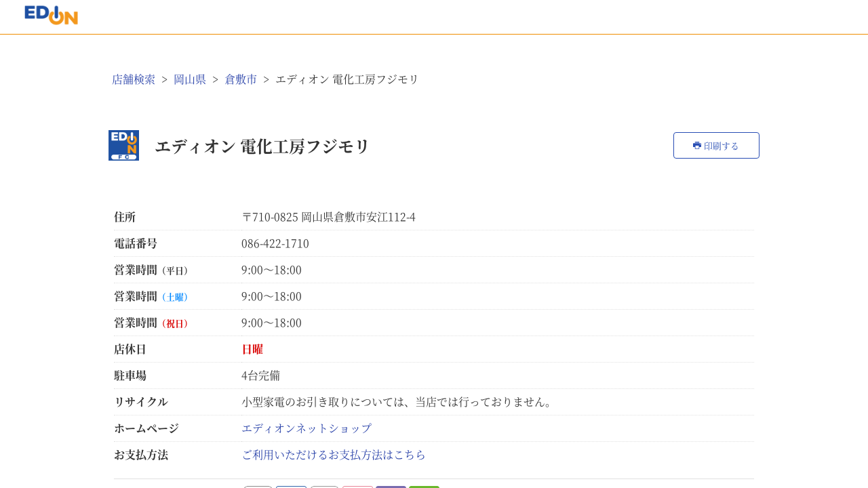
Task: Click the EDION logo in the header
Action: 51,15
